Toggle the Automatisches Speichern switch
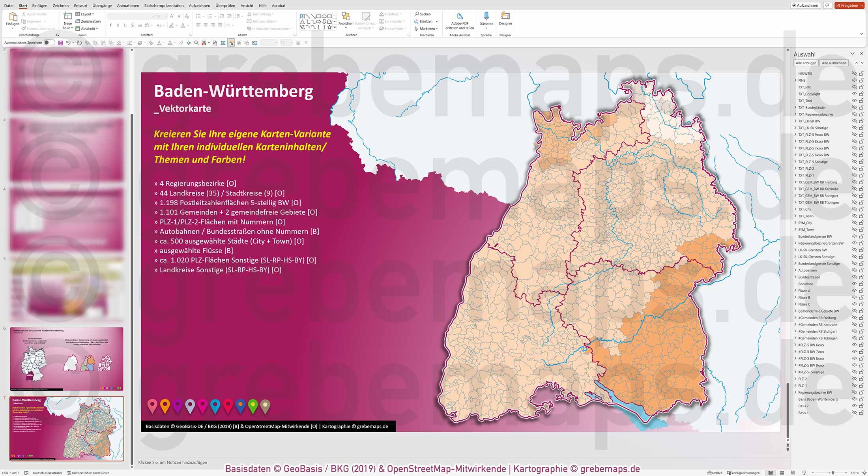868x476 pixels. click(49, 42)
